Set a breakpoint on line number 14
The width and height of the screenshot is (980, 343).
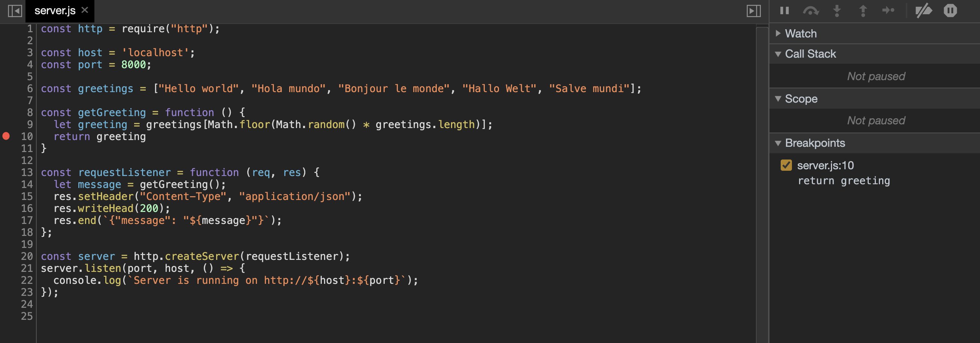coord(27,185)
